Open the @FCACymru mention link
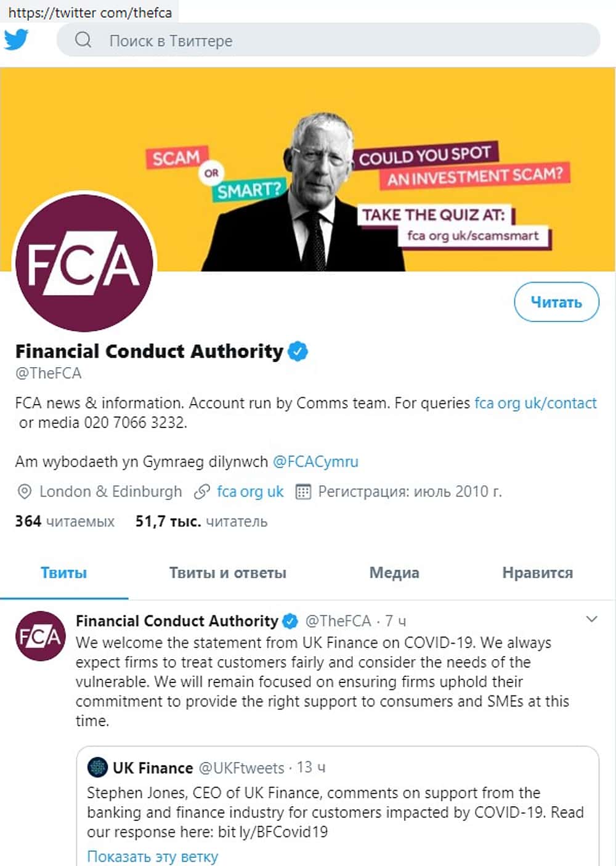This screenshot has width=616, height=866. pyautogui.click(x=315, y=461)
